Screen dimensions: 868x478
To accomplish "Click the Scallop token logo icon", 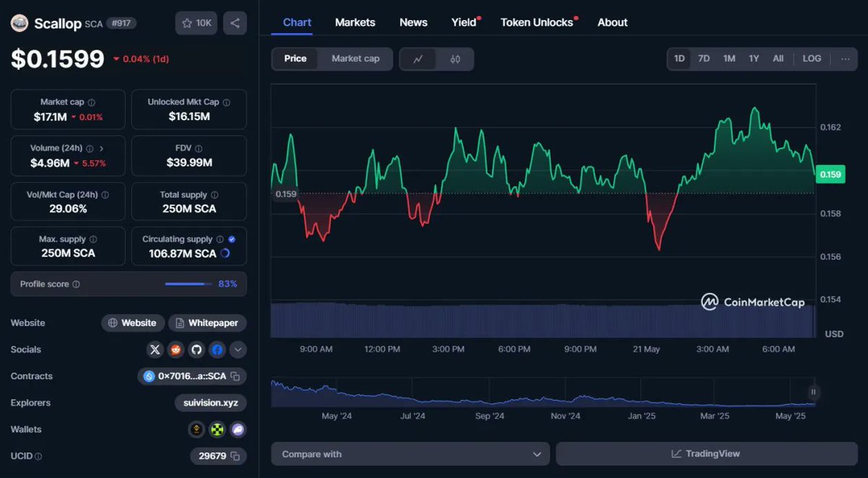I will tap(20, 23).
